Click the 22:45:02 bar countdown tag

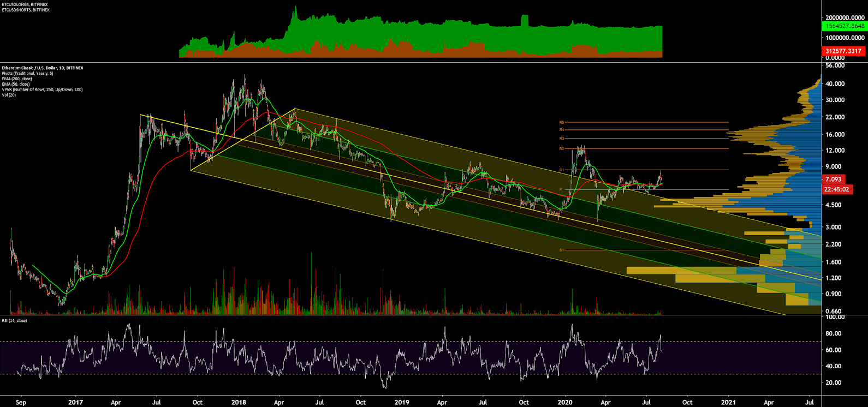point(837,189)
